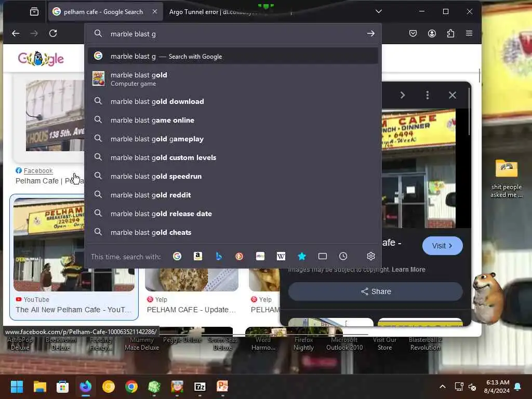Viewport: 532px width, 399px height.
Task: Open the extensions puzzle icon
Action: 450,33
